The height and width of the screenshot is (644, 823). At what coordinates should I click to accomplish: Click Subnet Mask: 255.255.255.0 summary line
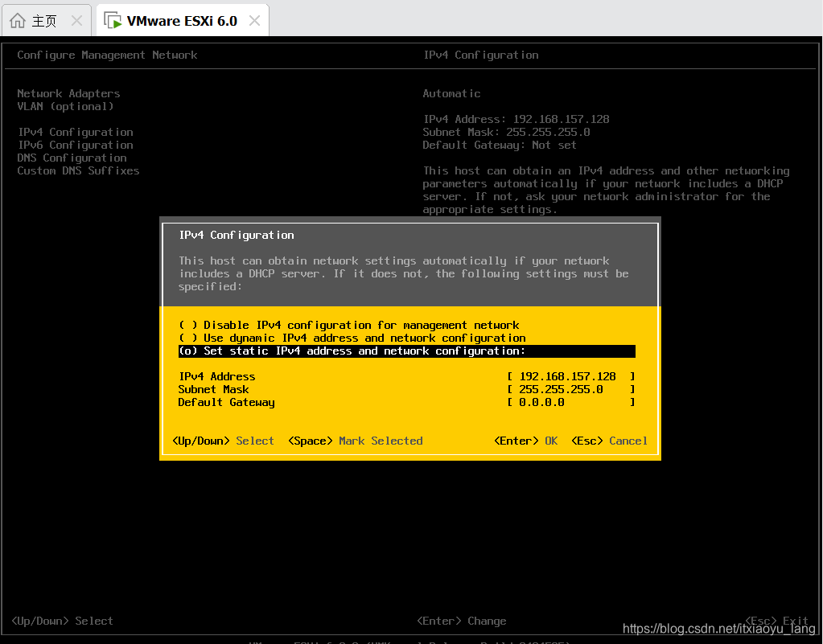[507, 132]
